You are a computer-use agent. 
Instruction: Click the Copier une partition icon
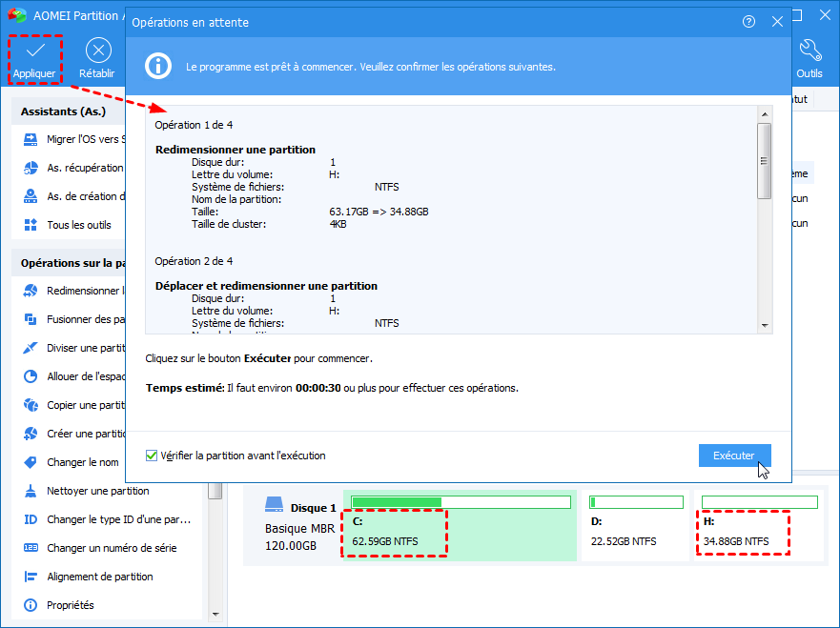[31, 405]
